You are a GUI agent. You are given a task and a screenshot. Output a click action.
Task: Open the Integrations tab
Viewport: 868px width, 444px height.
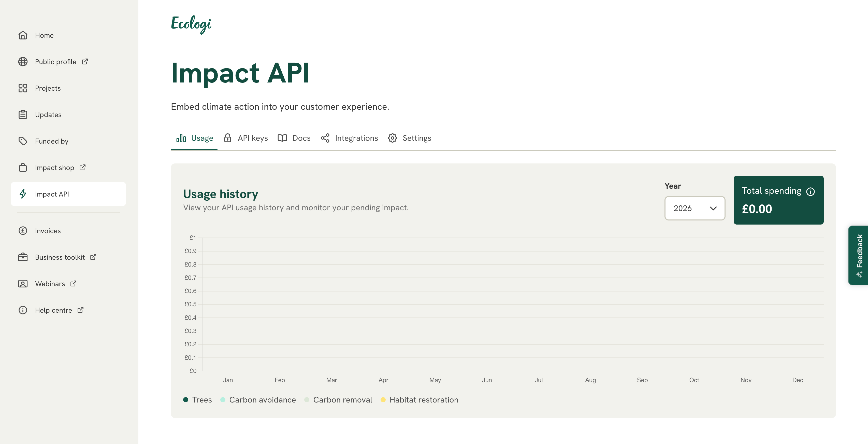tap(349, 138)
